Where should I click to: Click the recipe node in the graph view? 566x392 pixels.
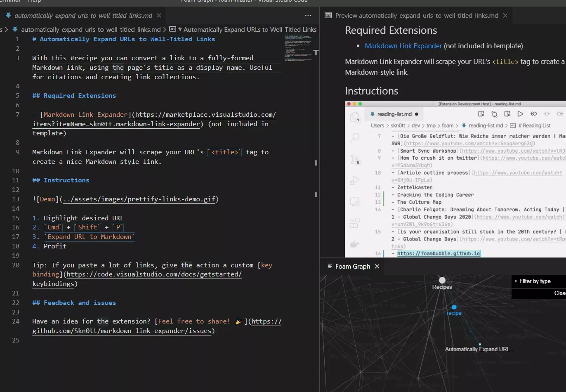(x=454, y=307)
